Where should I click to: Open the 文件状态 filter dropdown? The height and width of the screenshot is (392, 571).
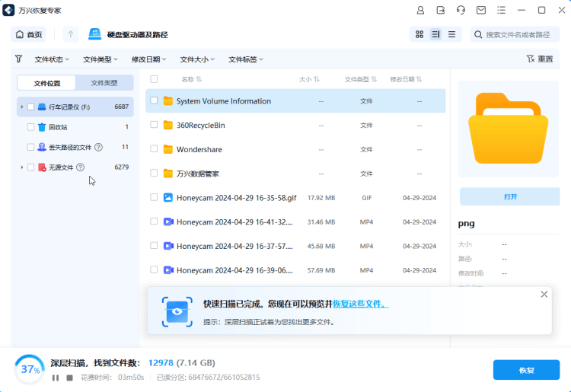click(52, 59)
